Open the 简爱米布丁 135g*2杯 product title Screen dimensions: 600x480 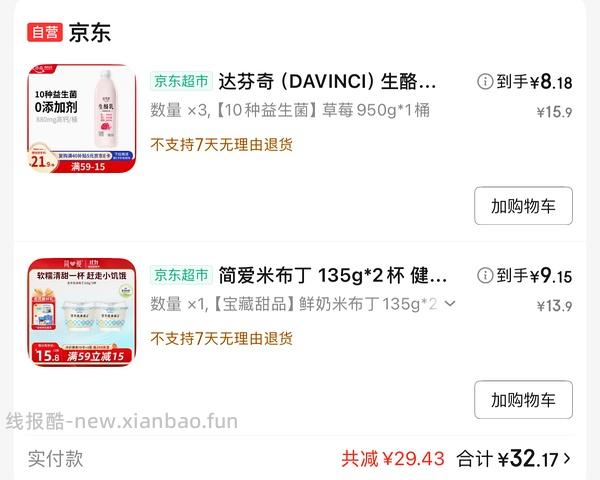point(333,275)
